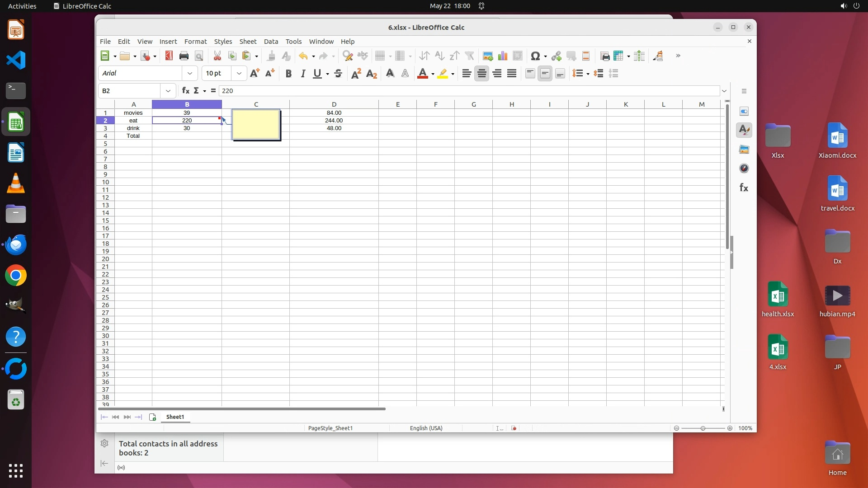The width and height of the screenshot is (868, 488).
Task: Toggle Strikethrough formatting
Action: click(338, 74)
